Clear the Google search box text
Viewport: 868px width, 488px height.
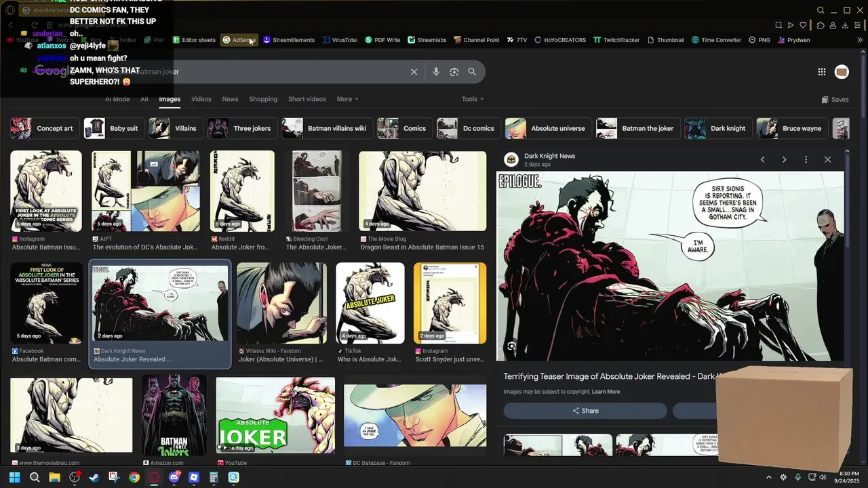414,72
